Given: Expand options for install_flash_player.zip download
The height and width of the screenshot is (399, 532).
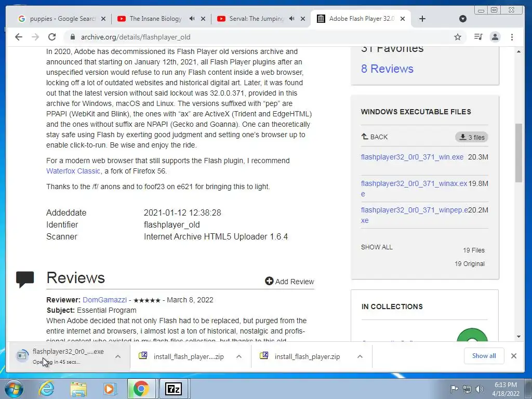Looking at the screenshot, I should 360,356.
